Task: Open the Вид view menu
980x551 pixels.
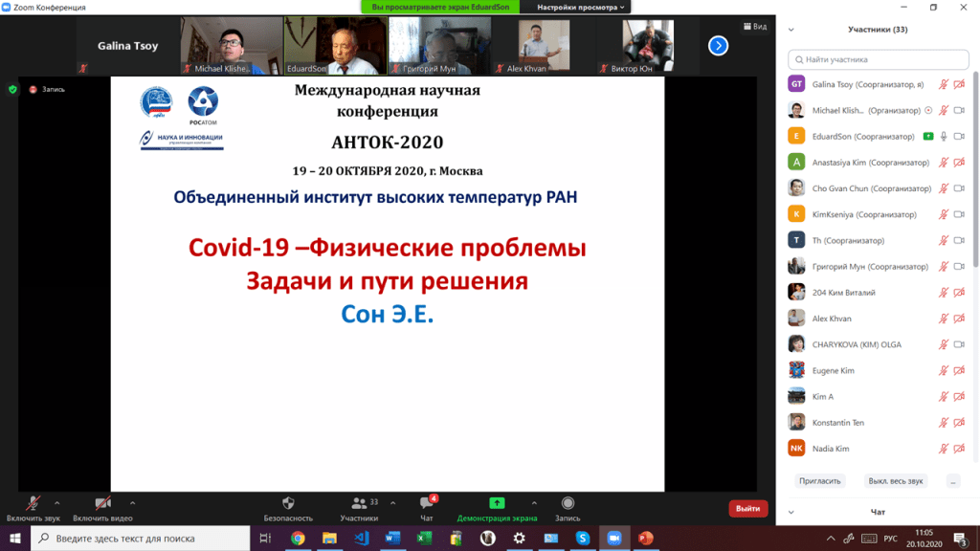Action: [x=755, y=27]
